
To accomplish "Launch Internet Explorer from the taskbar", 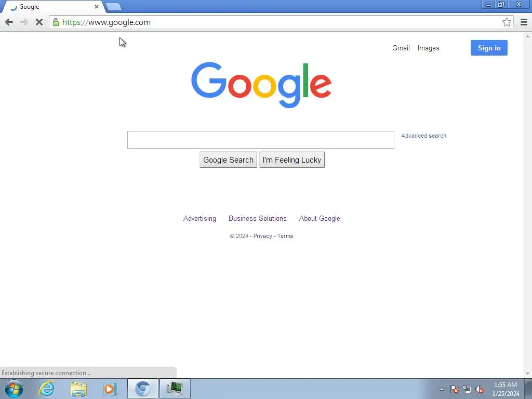I will [46, 389].
